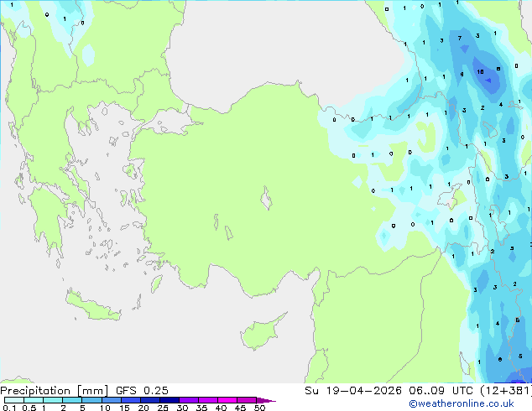Screen dimensions: 532x411
Task: Click the 'Precipitation [mm]' title text
Action: 55,391
